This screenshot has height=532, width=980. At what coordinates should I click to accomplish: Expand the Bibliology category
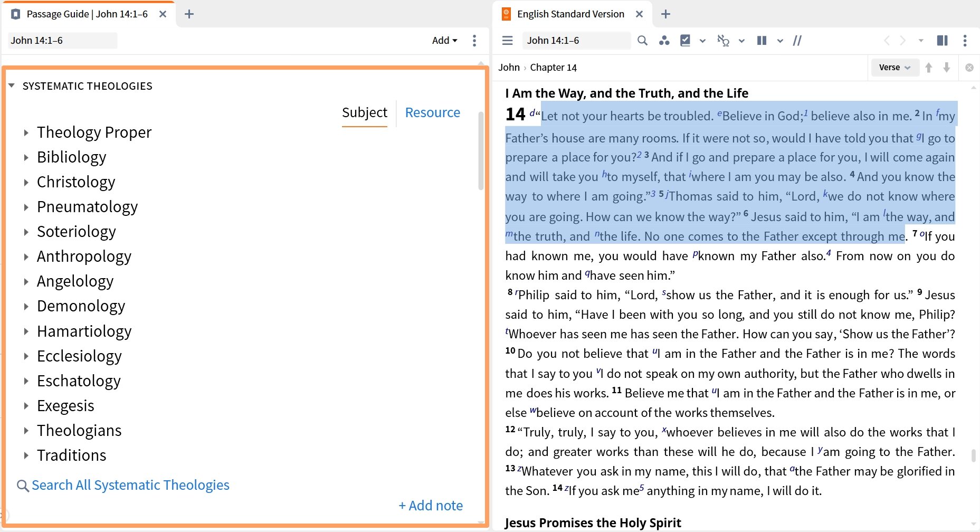pyautogui.click(x=26, y=157)
